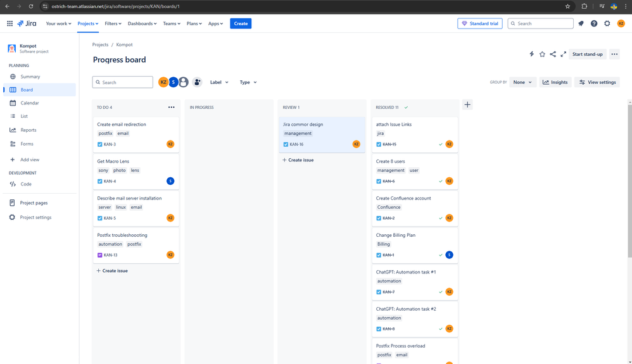Click the task type checkbox icon on KAN-4
The image size is (632, 364).
99,182
